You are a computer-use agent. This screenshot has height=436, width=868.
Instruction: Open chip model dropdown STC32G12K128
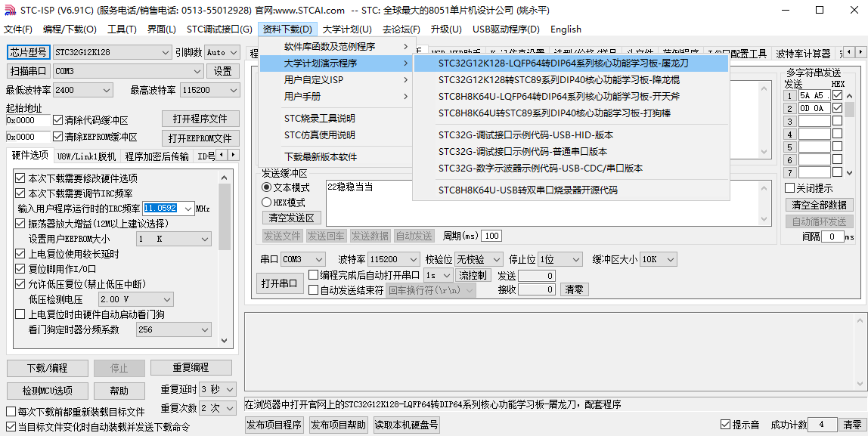[x=113, y=53]
